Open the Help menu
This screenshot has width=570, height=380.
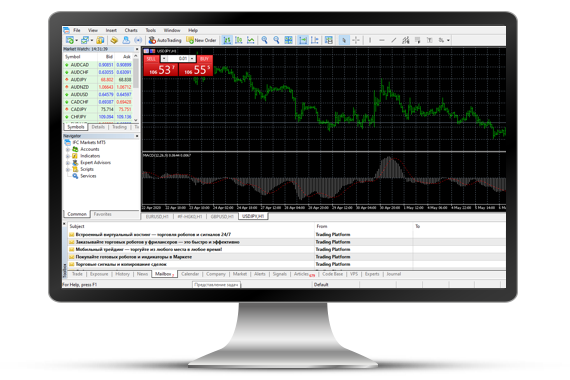(193, 30)
